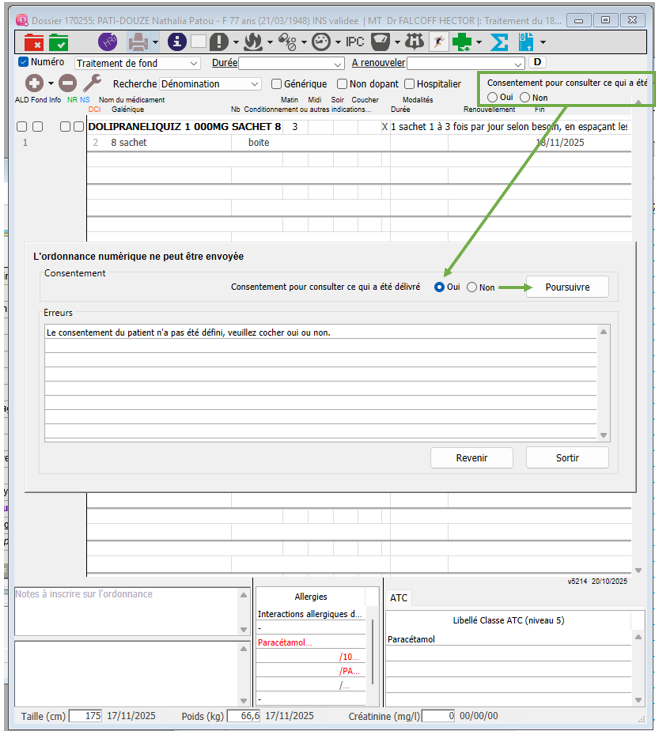The image size is (656, 733).
Task: Click the wrench settings icon
Action: (x=91, y=84)
